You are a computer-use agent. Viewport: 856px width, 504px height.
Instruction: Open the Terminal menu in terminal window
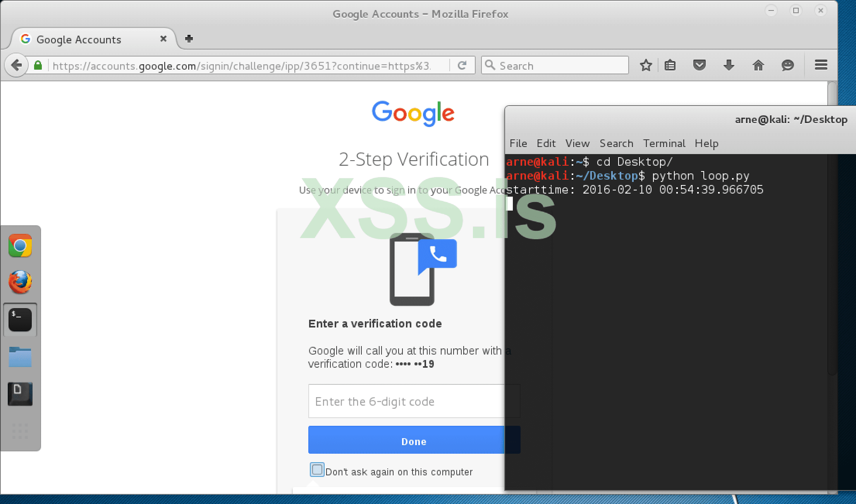point(664,144)
